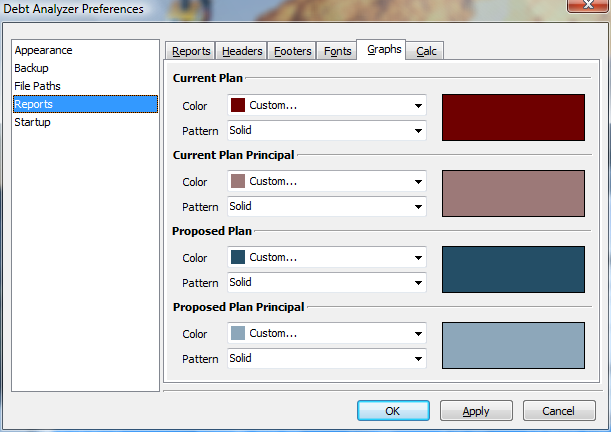Select Startup in the category list
This screenshot has height=432, width=611.
32,122
